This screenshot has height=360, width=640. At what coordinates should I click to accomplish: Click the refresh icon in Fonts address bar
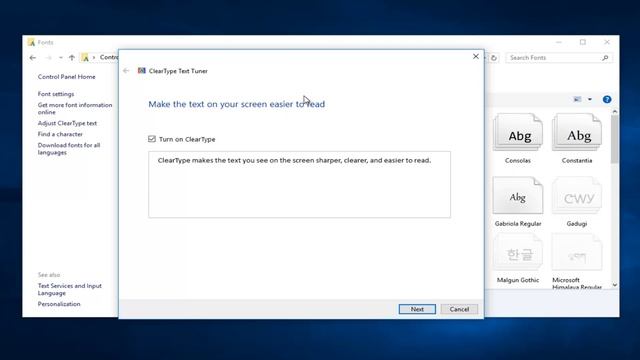point(494,58)
